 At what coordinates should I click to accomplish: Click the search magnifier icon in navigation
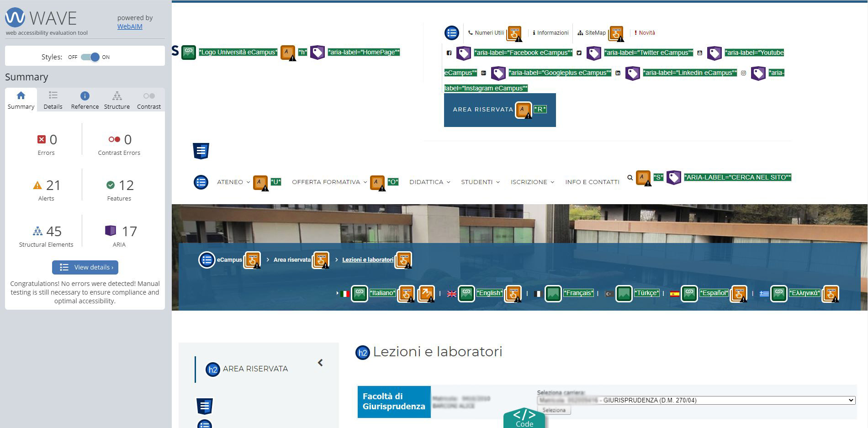coord(630,178)
